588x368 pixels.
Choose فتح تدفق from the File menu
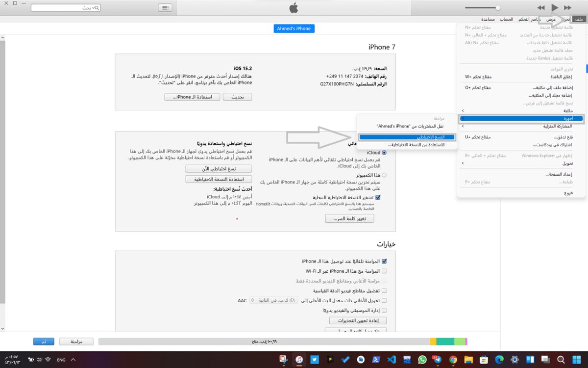[521, 137]
